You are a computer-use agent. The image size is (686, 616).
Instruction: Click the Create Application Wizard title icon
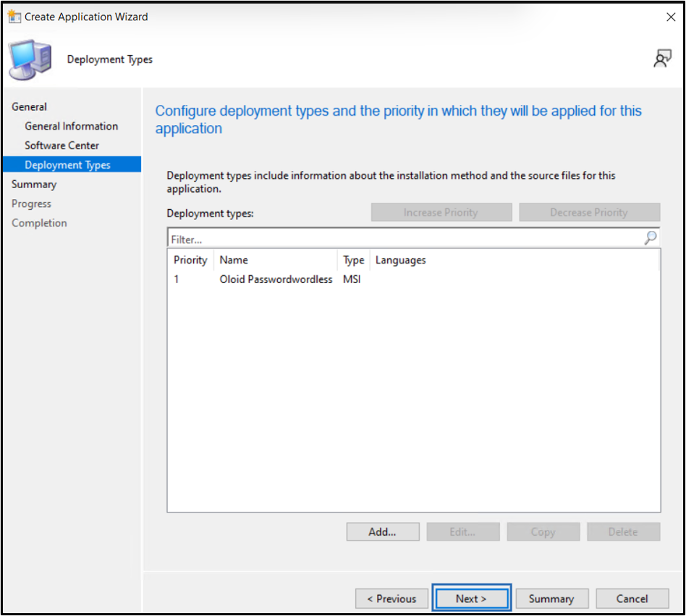(x=14, y=17)
